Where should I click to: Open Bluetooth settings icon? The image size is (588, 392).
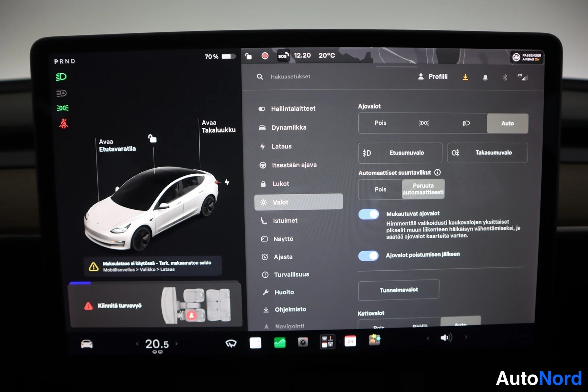[505, 77]
